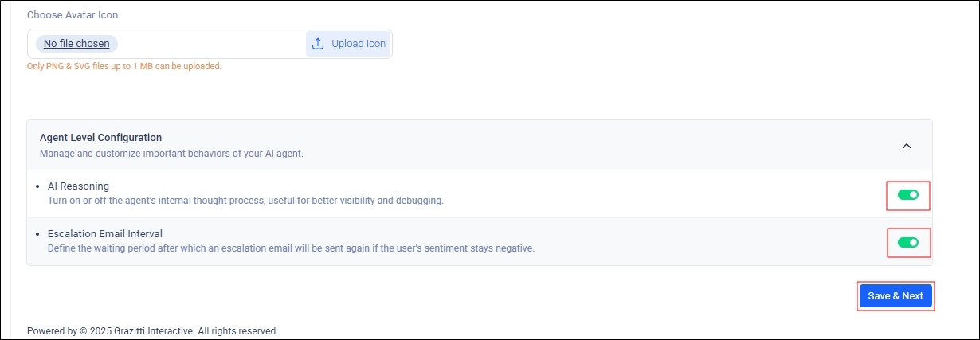Viewport: 980px width, 340px height.
Task: Click the PNG & SVG file size warning text
Action: point(124,66)
